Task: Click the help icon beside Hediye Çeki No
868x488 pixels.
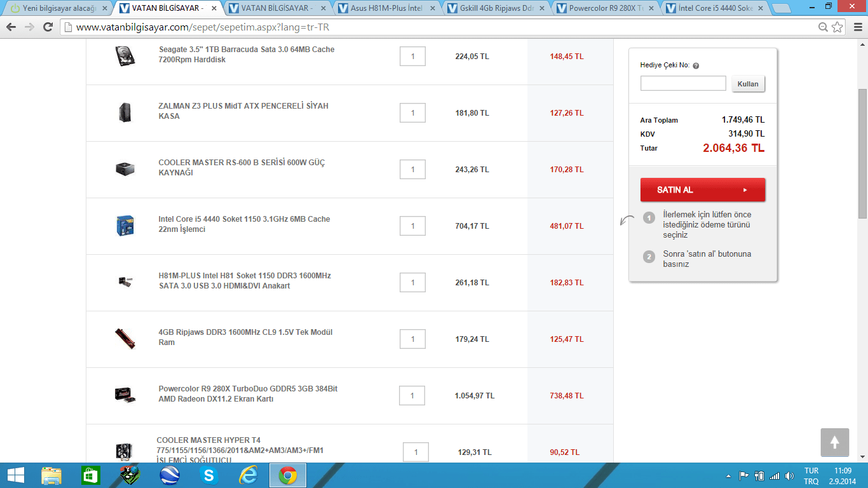Action: (696, 65)
